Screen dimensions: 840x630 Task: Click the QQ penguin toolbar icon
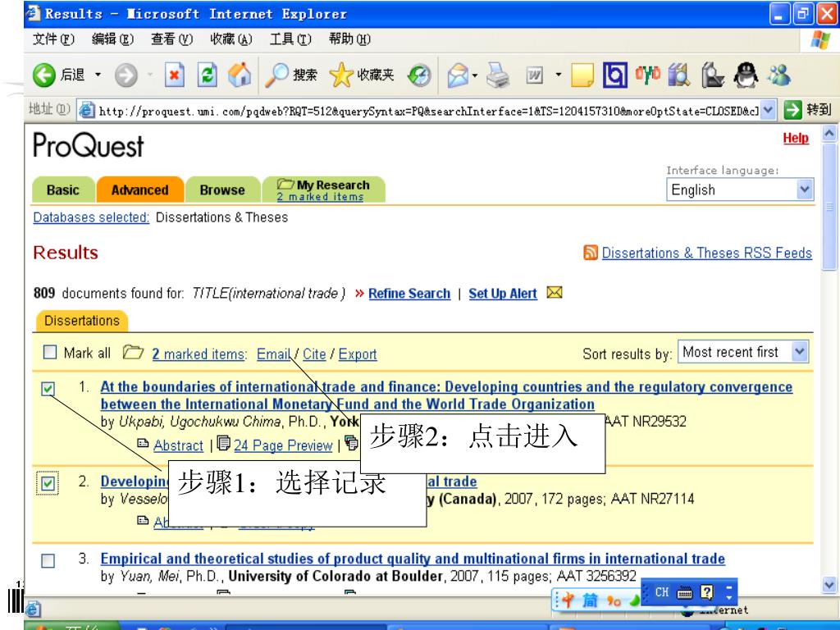(x=746, y=75)
